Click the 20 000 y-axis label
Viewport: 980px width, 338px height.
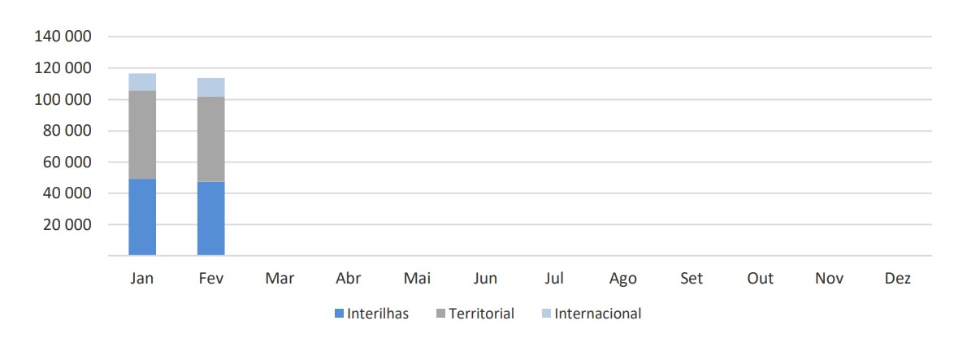pyautogui.click(x=67, y=225)
